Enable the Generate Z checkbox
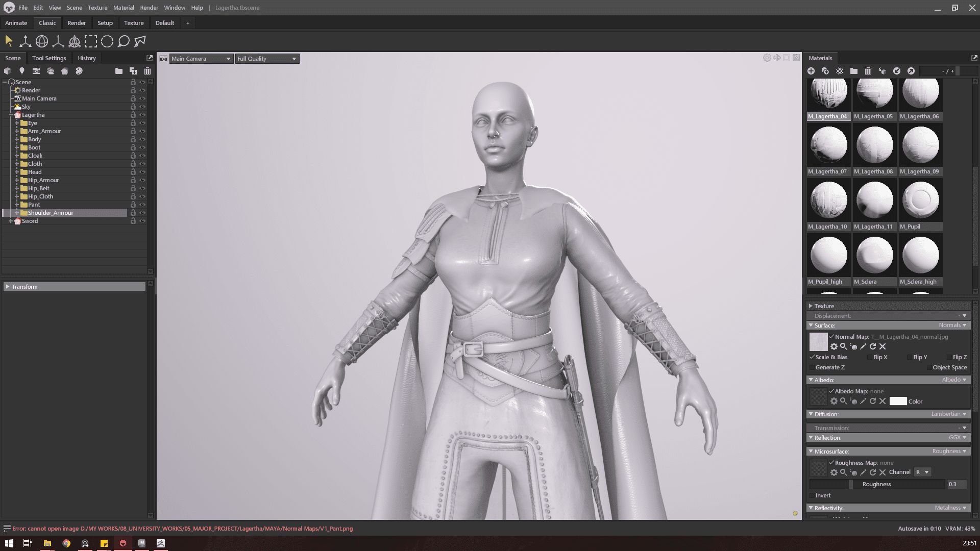The image size is (980, 551). pyautogui.click(x=812, y=367)
